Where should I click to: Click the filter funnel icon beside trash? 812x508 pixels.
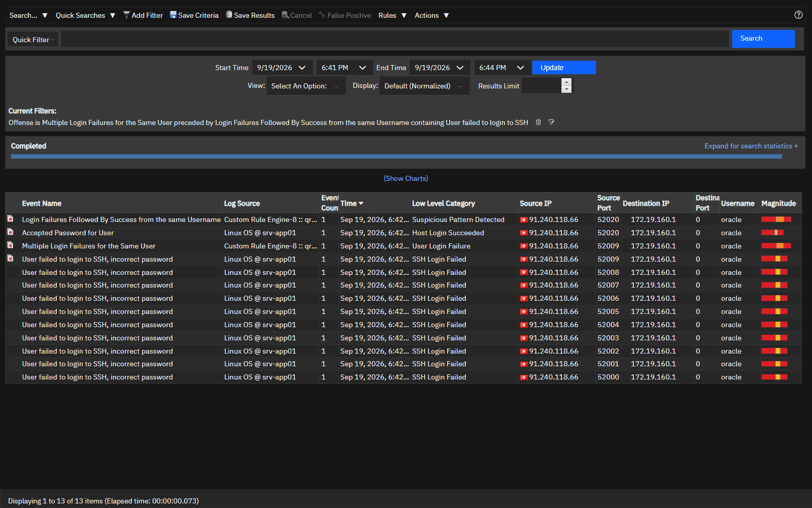(x=552, y=122)
